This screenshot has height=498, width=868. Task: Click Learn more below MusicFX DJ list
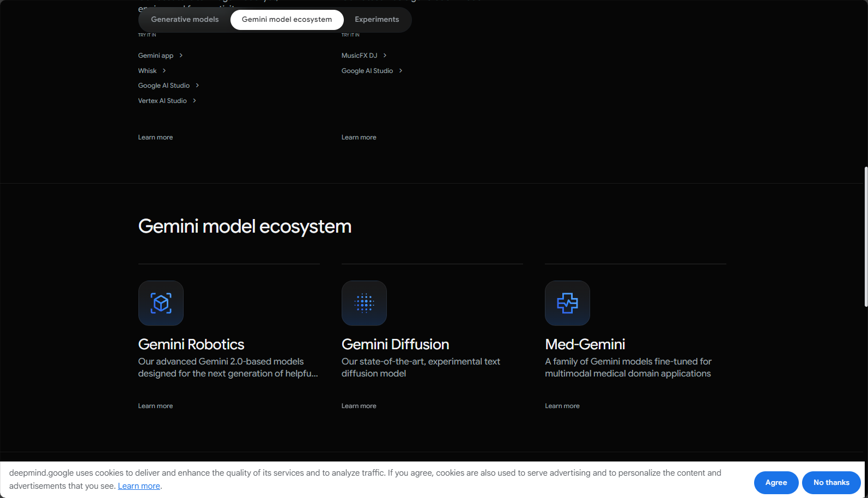click(x=359, y=137)
